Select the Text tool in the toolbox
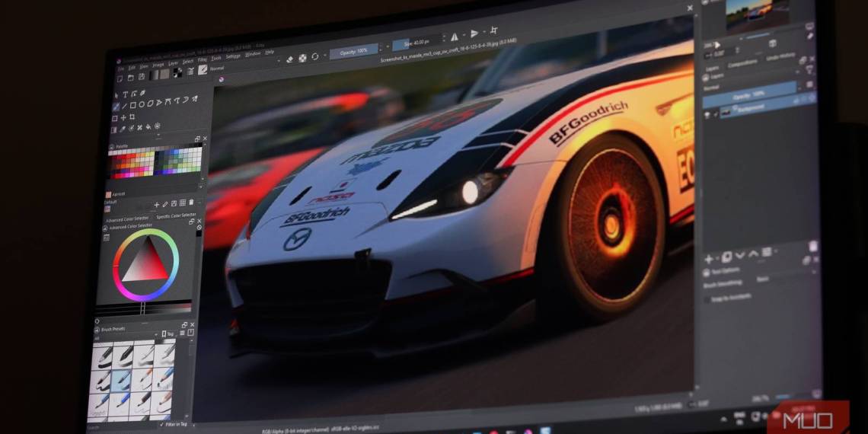Image resolution: width=868 pixels, height=434 pixels. coord(125,94)
